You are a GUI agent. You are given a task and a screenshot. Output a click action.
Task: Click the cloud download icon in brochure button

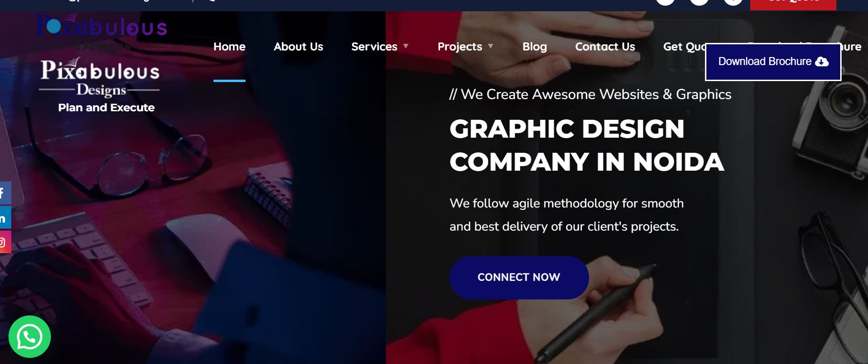pyautogui.click(x=822, y=62)
